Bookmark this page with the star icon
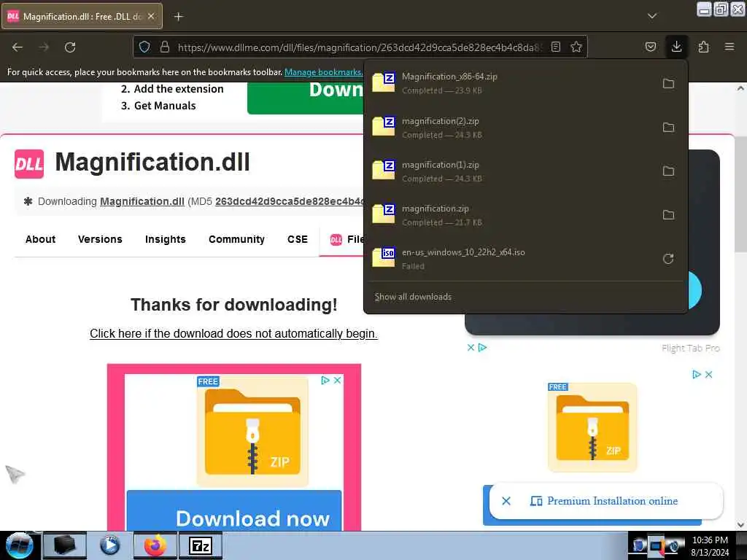 (576, 47)
